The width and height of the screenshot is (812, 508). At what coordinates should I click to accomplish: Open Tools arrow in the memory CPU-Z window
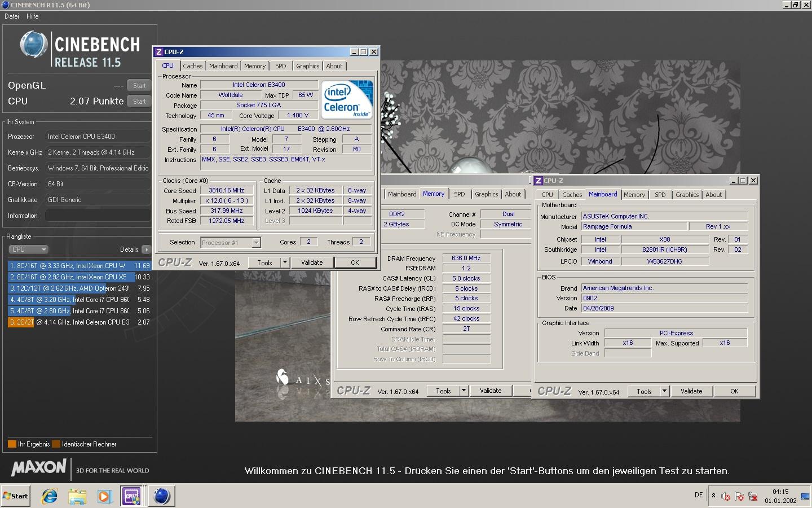(464, 391)
